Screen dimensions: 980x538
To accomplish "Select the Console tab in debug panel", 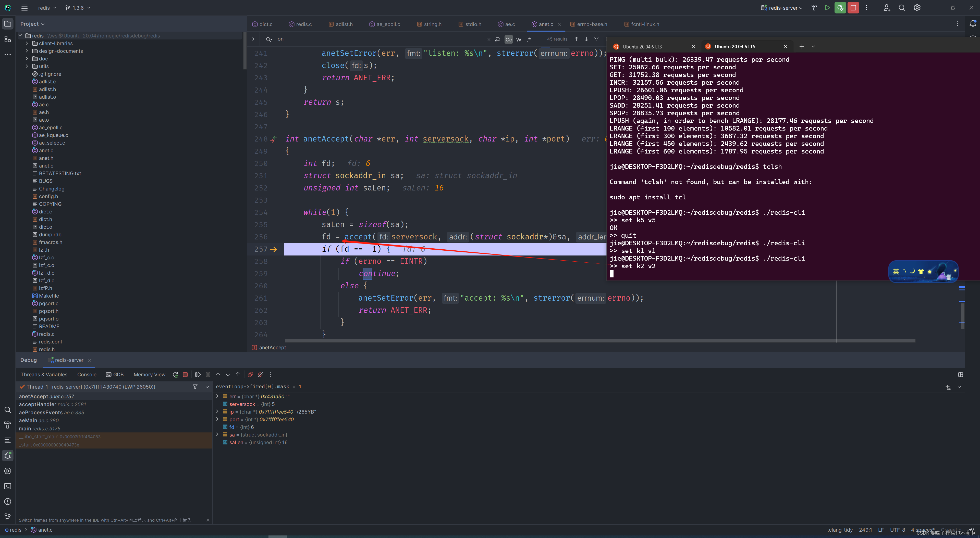I will click(87, 374).
